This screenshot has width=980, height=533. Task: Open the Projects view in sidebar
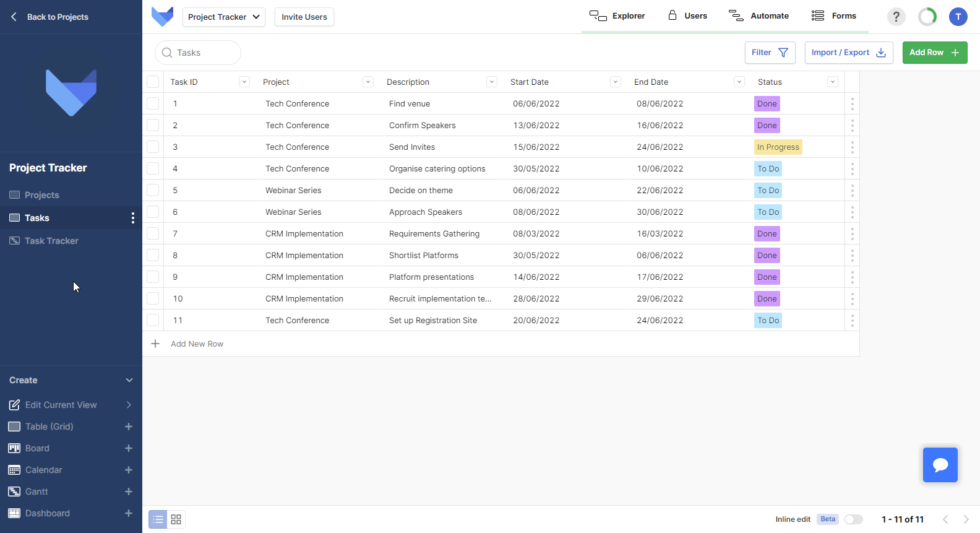(41, 195)
